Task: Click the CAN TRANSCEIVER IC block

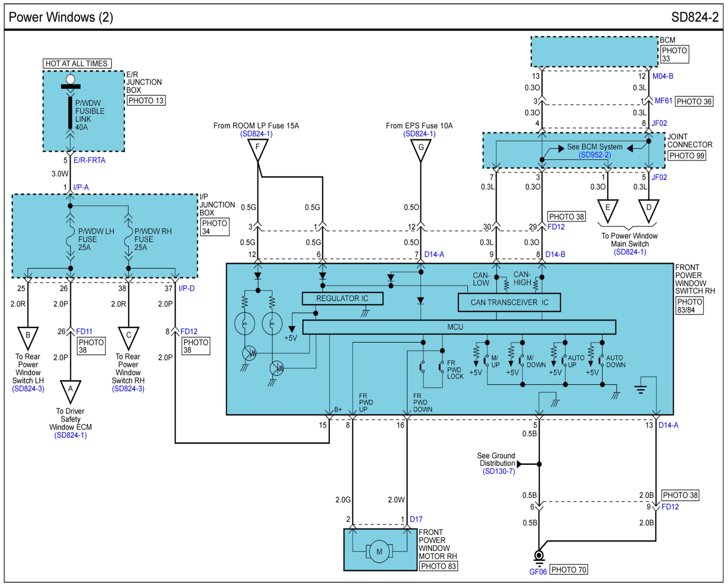Action: pos(509,302)
